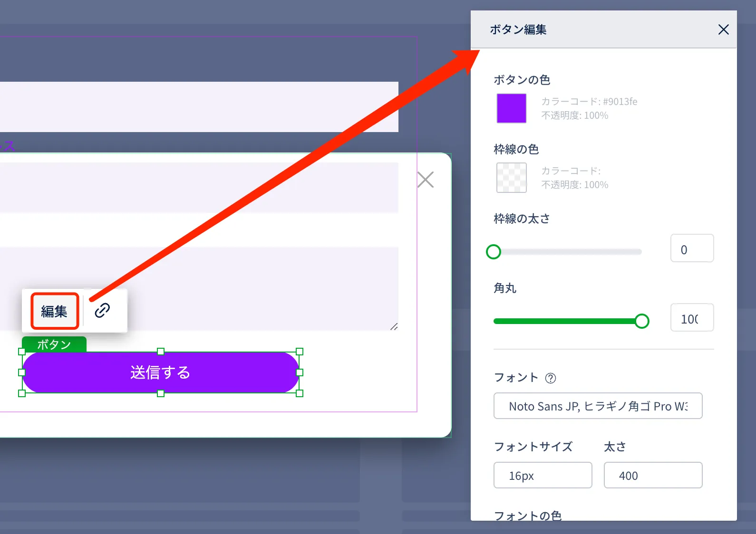Open the 太さ 400 weight dropdown
This screenshot has height=534, width=756.
click(x=653, y=475)
